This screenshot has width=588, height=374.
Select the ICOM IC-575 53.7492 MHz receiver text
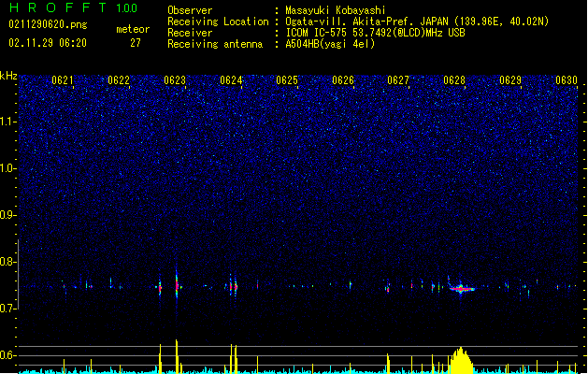point(375,33)
